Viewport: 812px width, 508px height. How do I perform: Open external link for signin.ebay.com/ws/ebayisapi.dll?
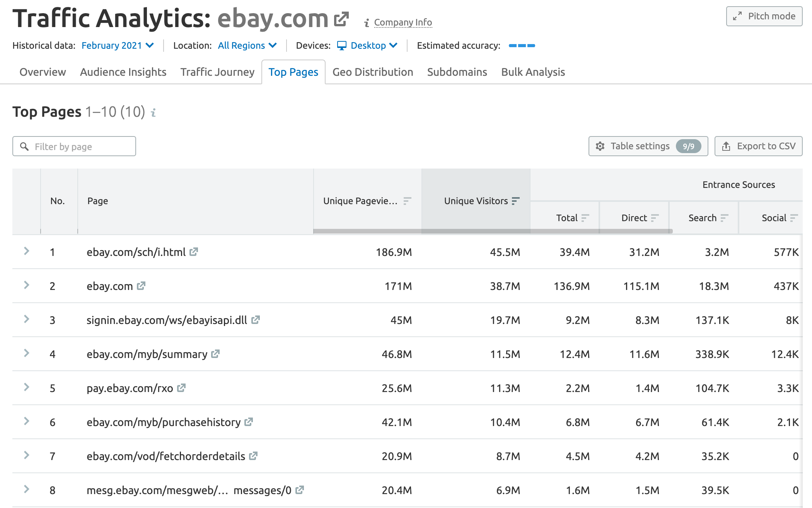255,320
